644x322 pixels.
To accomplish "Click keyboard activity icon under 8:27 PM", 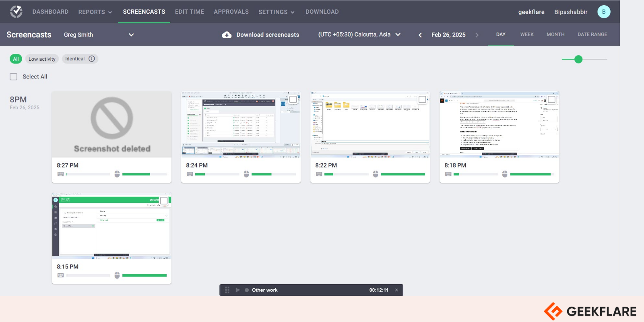I will point(60,174).
